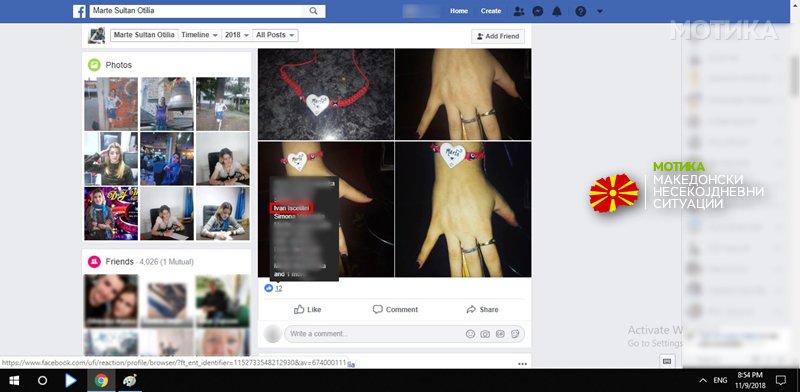
Task: Open the Photos section heading
Action: click(x=118, y=65)
